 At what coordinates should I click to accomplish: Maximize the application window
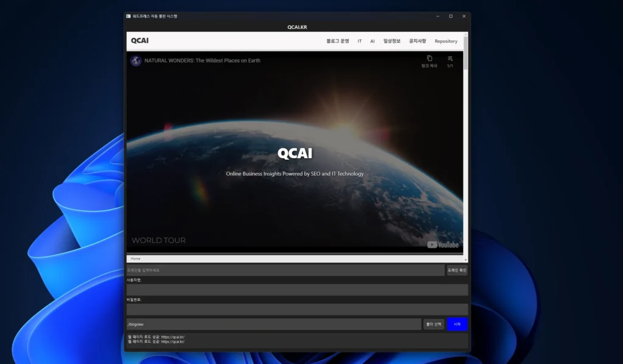pyautogui.click(x=451, y=16)
